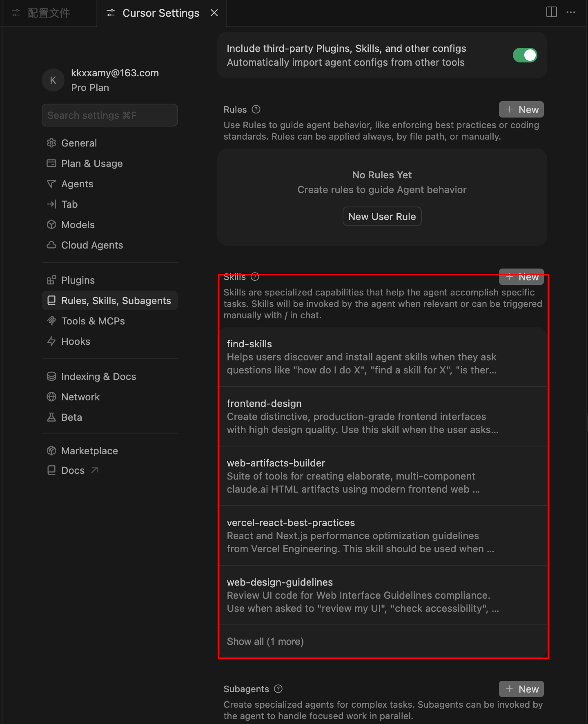Click the Rules, Skills, Subagents book icon
Screen dimensions: 588x724
pyautogui.click(x=51, y=301)
